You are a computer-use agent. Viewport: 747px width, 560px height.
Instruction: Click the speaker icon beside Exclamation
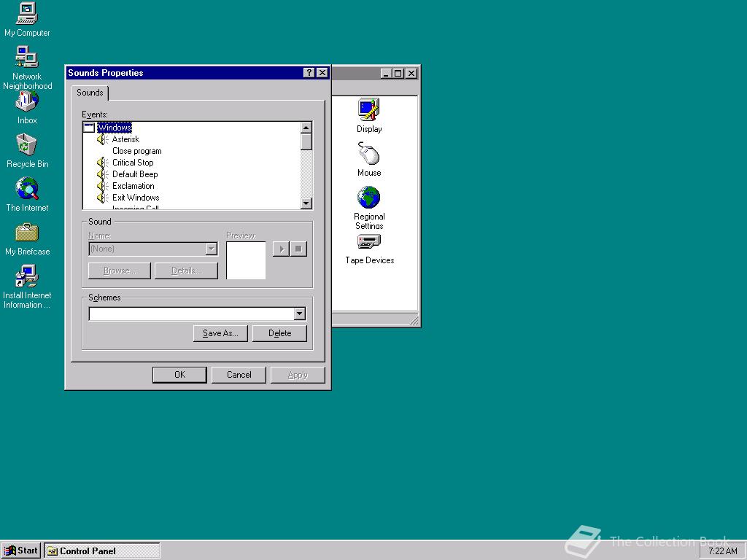coord(102,186)
